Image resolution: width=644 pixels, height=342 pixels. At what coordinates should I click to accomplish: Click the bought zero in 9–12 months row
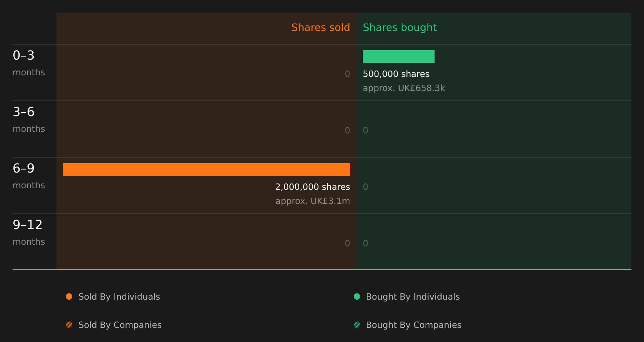[366, 244]
